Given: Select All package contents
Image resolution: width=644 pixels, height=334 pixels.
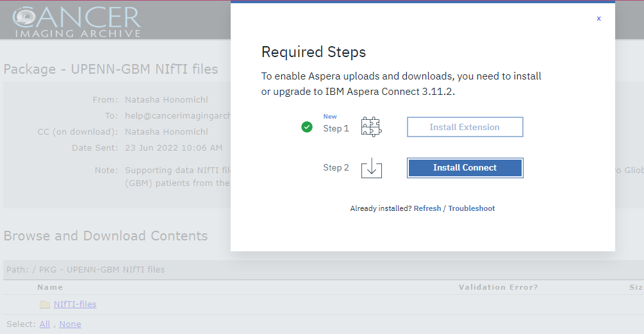Looking at the screenshot, I should coord(44,324).
